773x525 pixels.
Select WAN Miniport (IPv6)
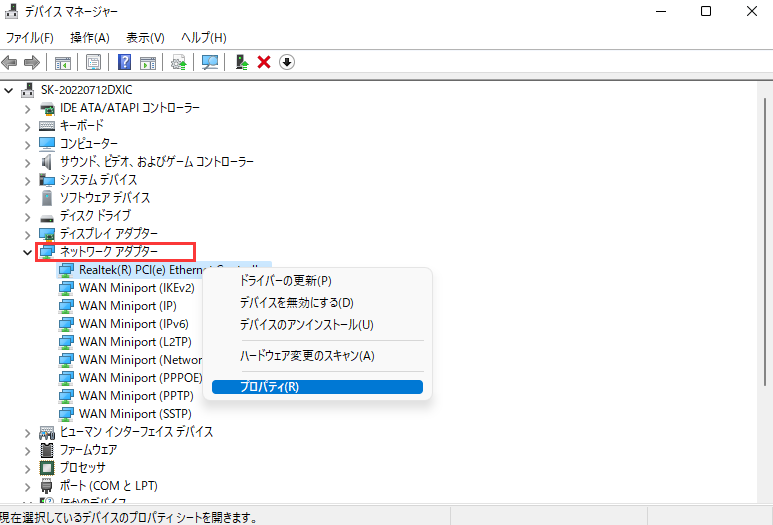coord(134,324)
